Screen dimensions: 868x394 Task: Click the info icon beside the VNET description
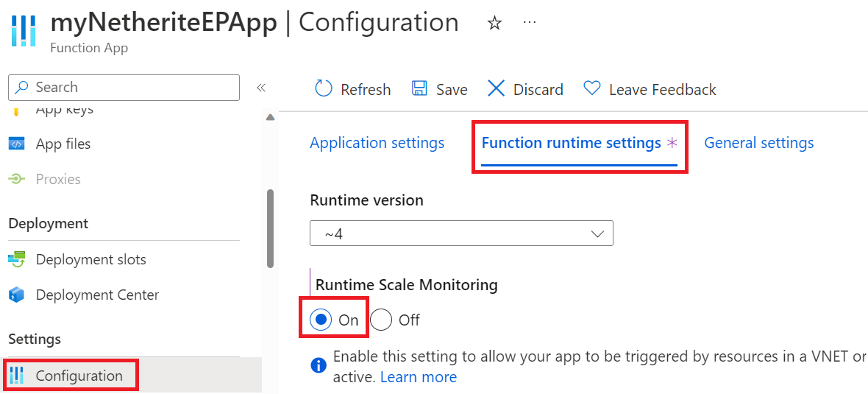pyautogui.click(x=319, y=366)
